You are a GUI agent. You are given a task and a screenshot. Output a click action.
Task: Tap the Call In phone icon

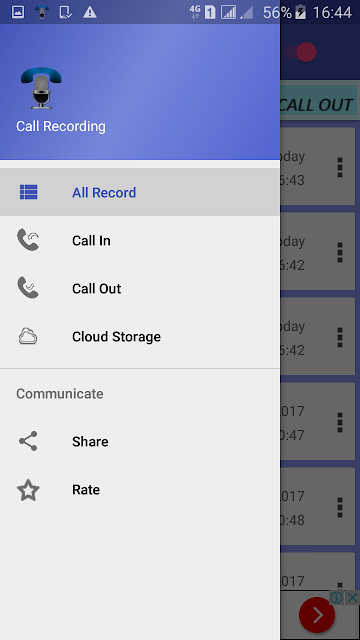(28, 240)
